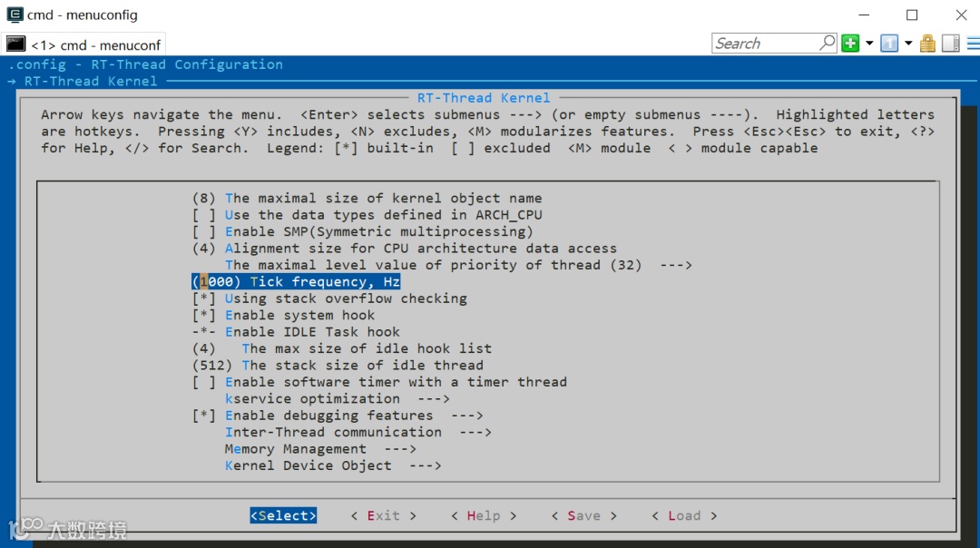Click the green plus new console icon
The image size is (980, 548).
pyautogui.click(x=850, y=44)
